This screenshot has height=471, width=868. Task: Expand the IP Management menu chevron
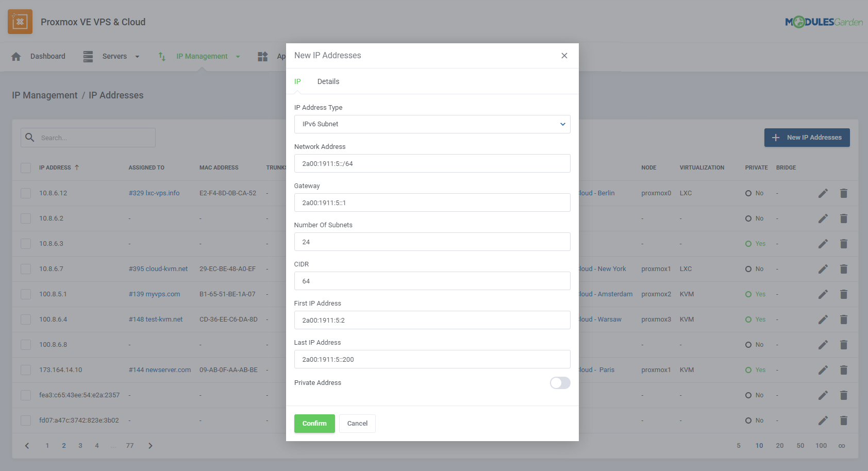click(238, 56)
